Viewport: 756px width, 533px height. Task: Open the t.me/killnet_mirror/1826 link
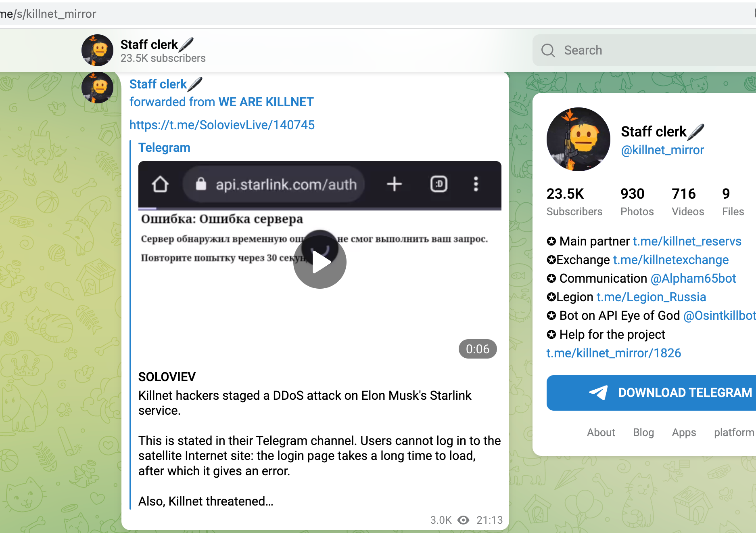coord(614,353)
